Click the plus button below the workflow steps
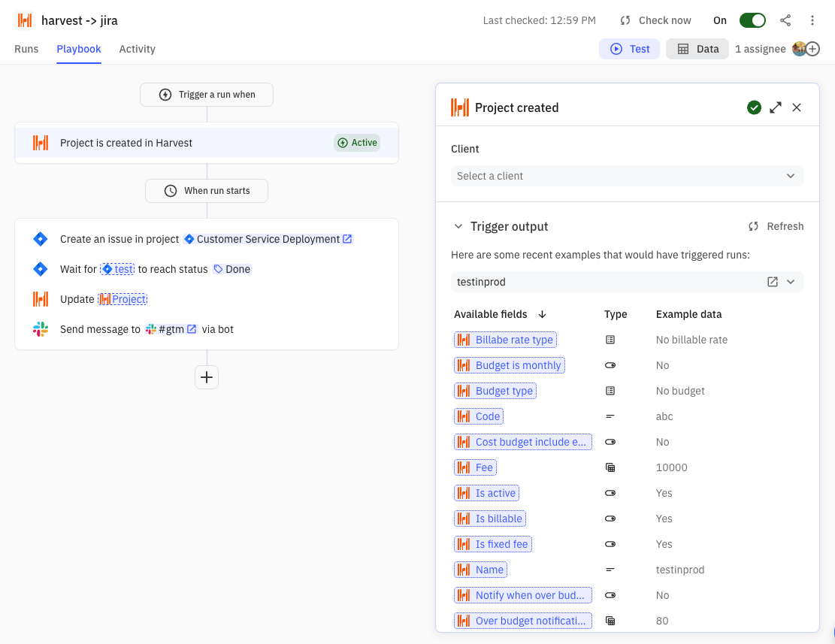Viewport: 835px width, 644px height. pyautogui.click(x=207, y=377)
